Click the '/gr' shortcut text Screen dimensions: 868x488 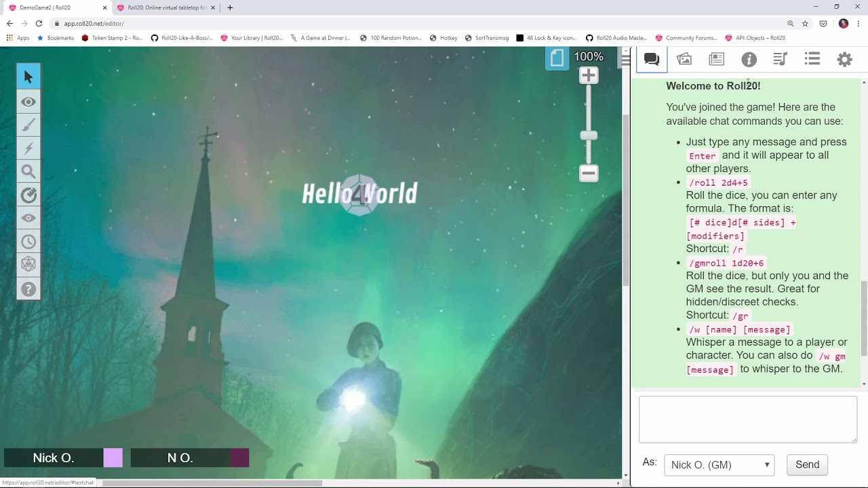[x=741, y=316]
